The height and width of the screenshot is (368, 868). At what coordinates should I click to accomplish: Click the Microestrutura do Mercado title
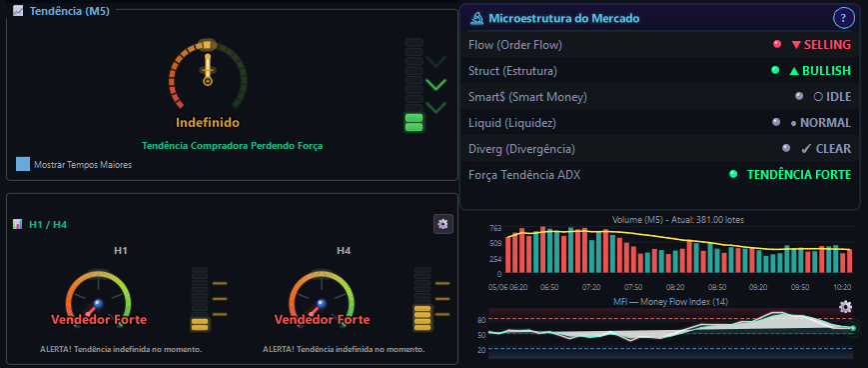click(563, 19)
